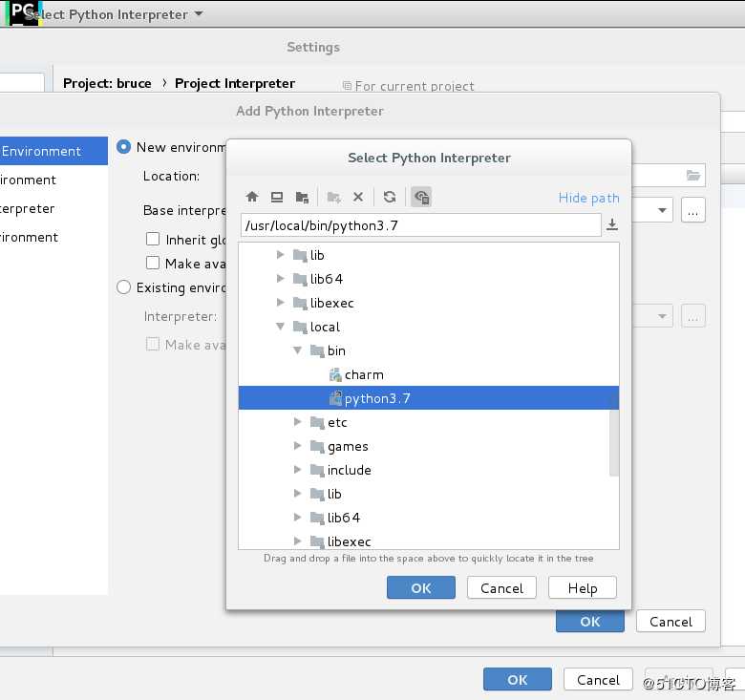Delete selected item X icon

(x=358, y=197)
